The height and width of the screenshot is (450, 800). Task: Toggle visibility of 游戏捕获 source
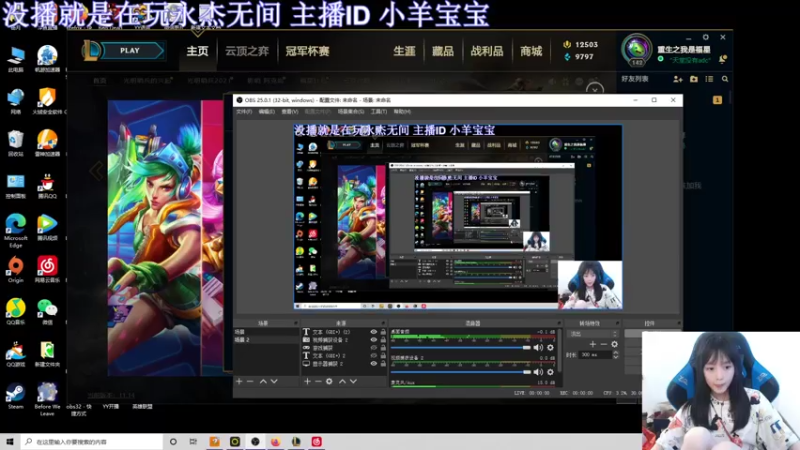click(373, 348)
